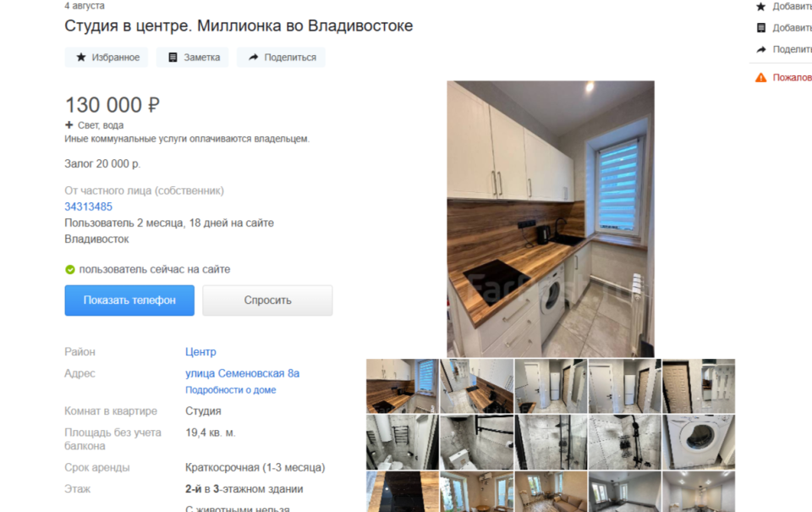Open Подробности о доме link
The height and width of the screenshot is (512, 812).
(x=230, y=389)
